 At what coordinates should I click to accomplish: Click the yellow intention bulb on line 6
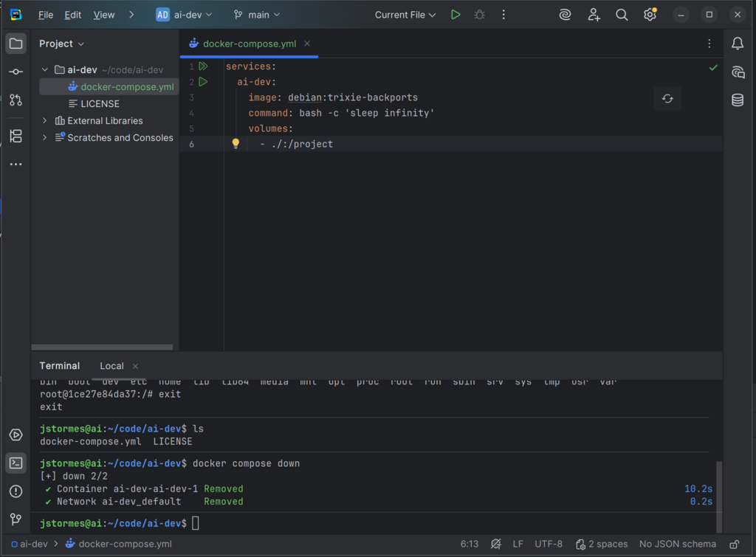(x=236, y=144)
